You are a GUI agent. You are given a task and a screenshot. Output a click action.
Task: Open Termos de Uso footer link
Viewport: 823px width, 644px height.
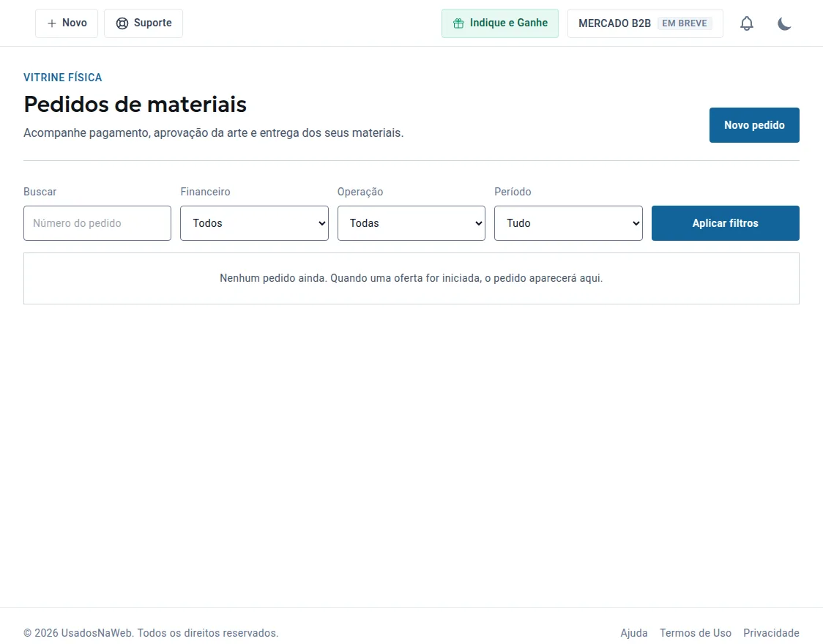[x=696, y=633]
